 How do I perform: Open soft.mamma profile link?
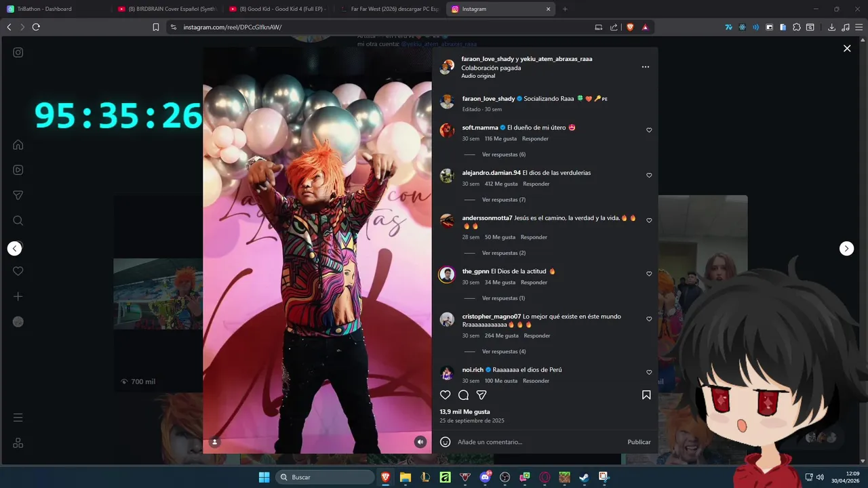tap(480, 127)
